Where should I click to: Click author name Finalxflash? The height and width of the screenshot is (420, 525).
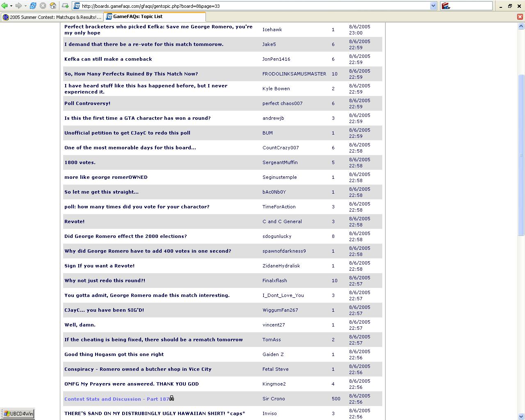pyautogui.click(x=275, y=281)
